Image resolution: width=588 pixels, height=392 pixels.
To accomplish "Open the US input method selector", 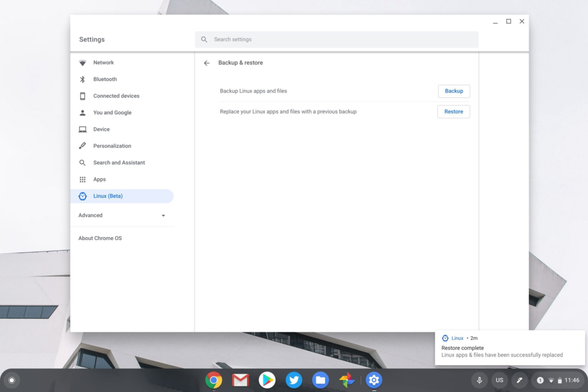I will [x=500, y=381].
